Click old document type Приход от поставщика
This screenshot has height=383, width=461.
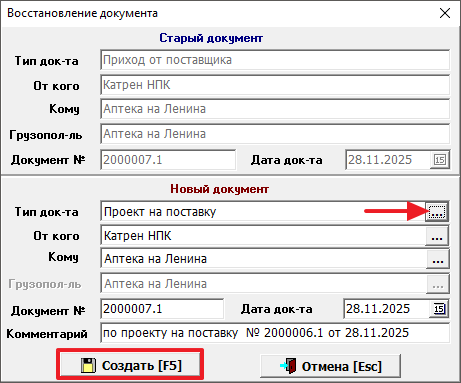point(275,60)
